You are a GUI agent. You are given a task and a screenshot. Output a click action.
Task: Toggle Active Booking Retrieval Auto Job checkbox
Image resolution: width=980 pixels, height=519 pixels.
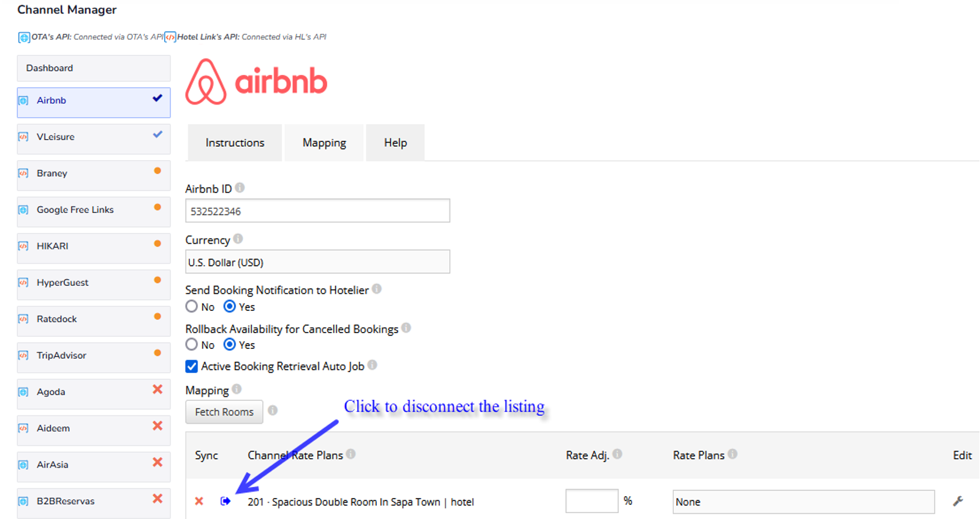pyautogui.click(x=192, y=366)
